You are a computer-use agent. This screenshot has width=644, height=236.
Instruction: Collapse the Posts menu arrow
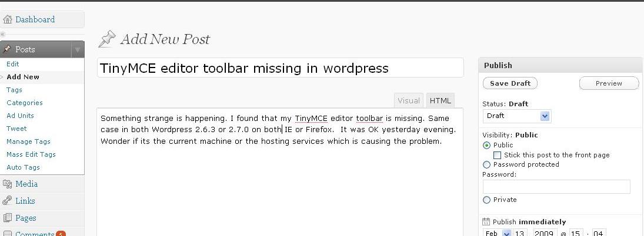[78, 50]
